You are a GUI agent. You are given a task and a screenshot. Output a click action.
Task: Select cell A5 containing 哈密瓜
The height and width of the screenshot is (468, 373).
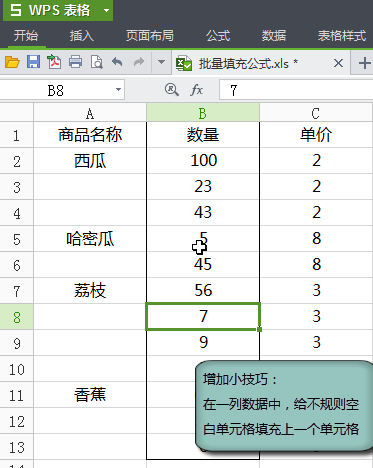[x=90, y=239]
